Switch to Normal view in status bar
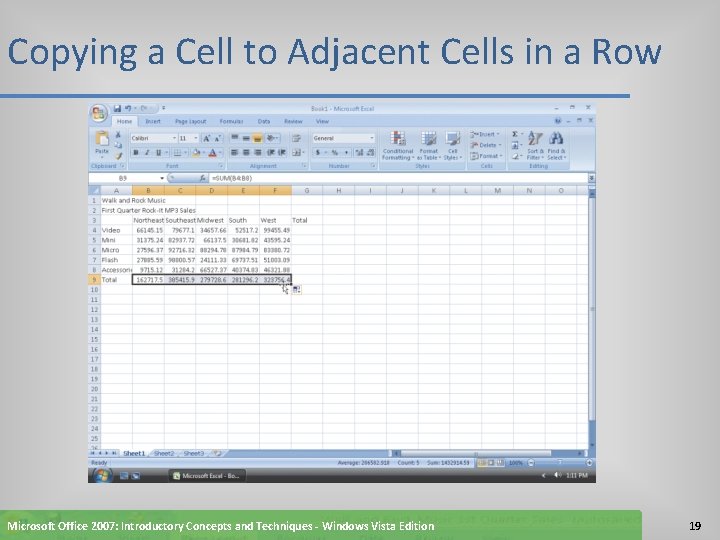 pos(482,463)
